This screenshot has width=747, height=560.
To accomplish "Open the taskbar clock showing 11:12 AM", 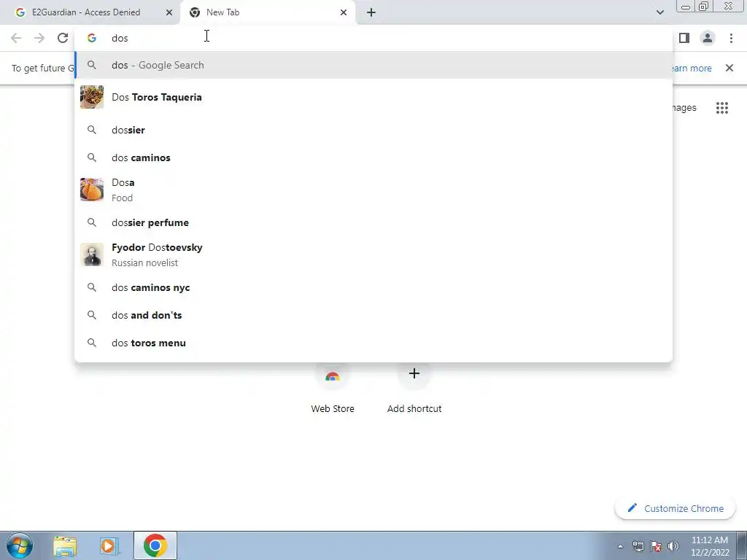I will point(710,546).
